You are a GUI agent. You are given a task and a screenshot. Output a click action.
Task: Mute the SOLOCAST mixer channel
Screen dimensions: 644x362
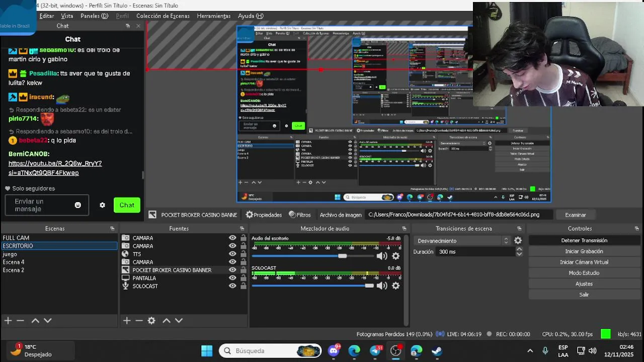click(382, 286)
